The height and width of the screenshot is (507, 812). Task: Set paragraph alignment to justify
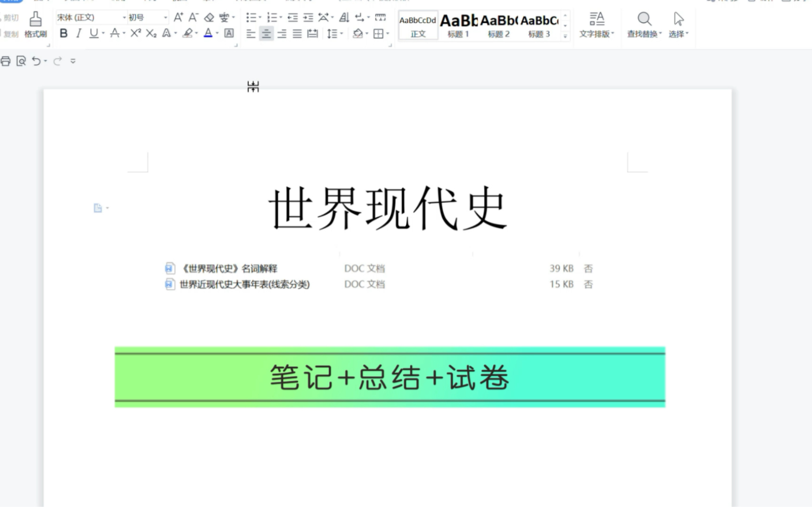tap(297, 34)
